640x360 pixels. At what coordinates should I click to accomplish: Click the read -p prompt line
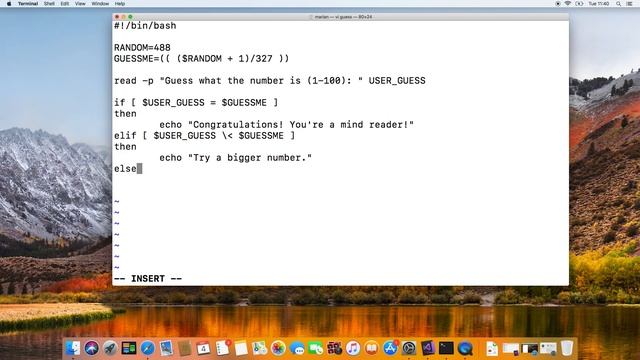click(270, 80)
